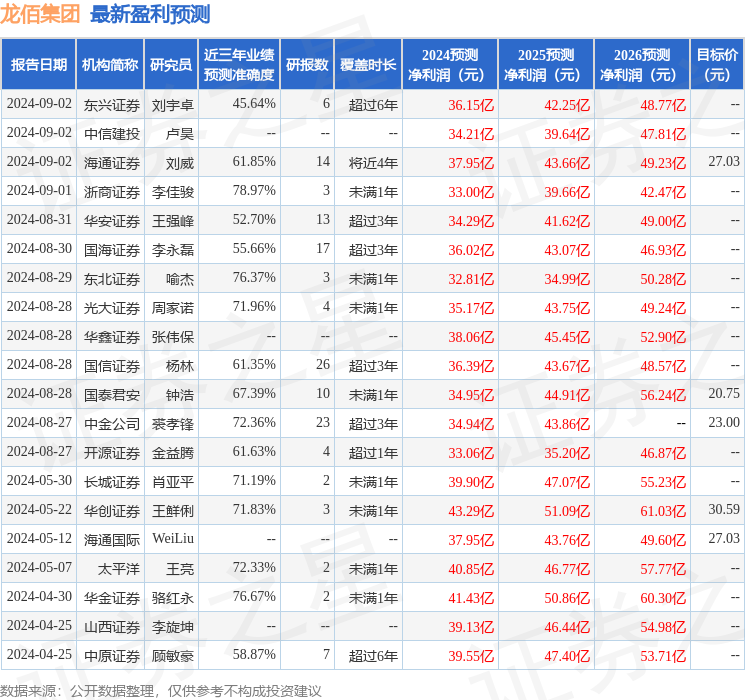The image size is (745, 700).
Task: Select the 机构简称 column header
Action: point(110,65)
